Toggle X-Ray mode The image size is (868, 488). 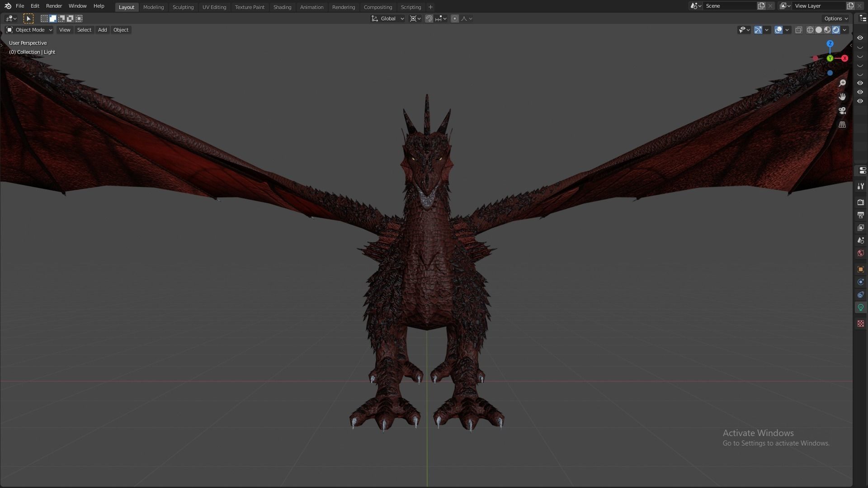coord(799,30)
